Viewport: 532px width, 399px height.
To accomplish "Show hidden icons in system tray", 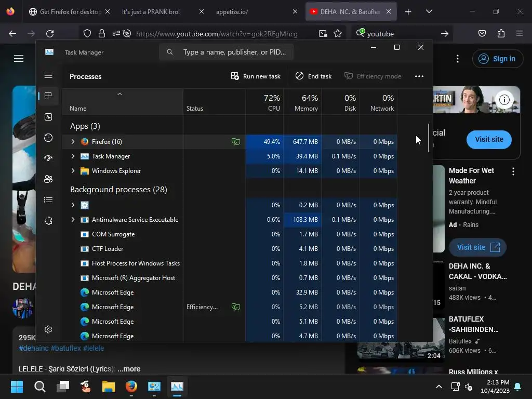I will click(438, 387).
